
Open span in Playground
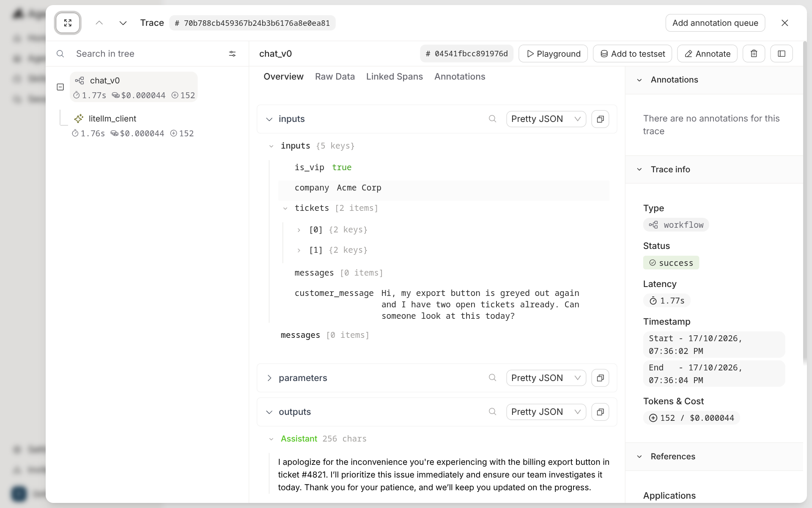[x=553, y=54]
